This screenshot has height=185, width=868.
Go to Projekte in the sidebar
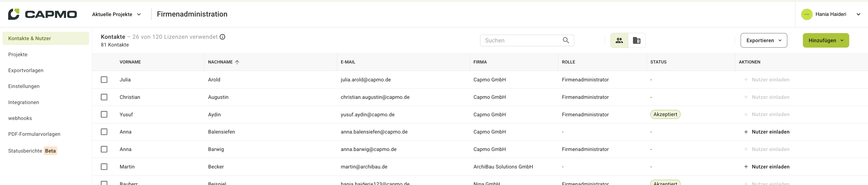click(x=18, y=54)
